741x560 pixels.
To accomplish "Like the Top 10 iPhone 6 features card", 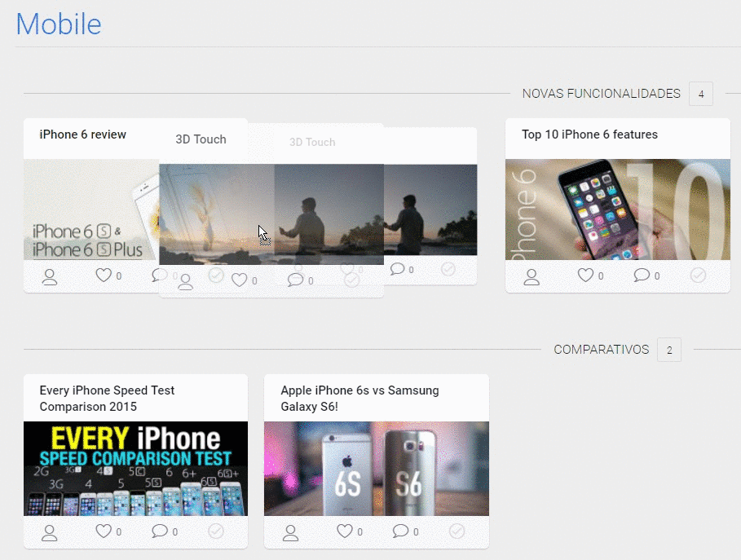I will pos(585,275).
